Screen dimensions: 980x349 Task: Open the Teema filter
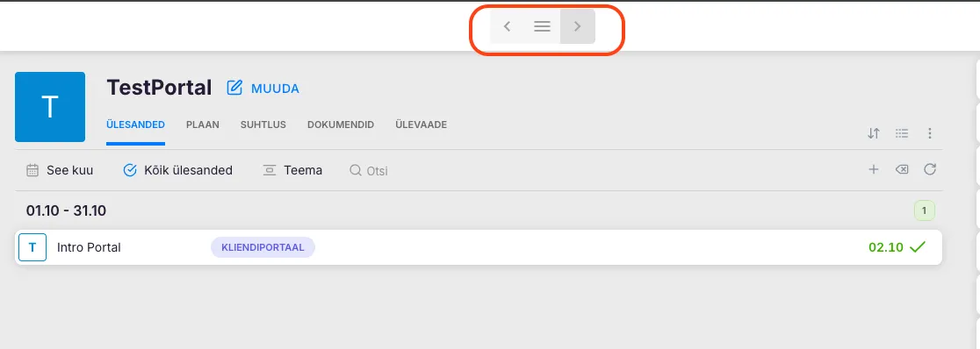292,170
